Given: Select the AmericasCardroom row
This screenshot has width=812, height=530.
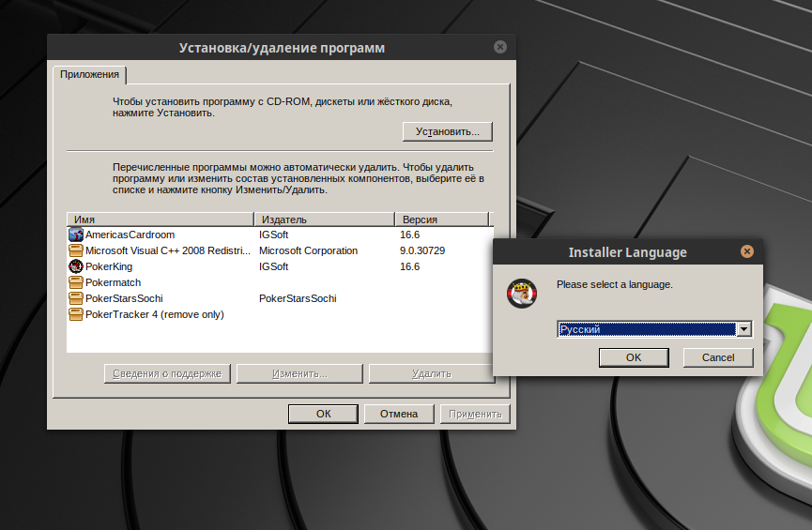Looking at the screenshot, I should point(280,235).
